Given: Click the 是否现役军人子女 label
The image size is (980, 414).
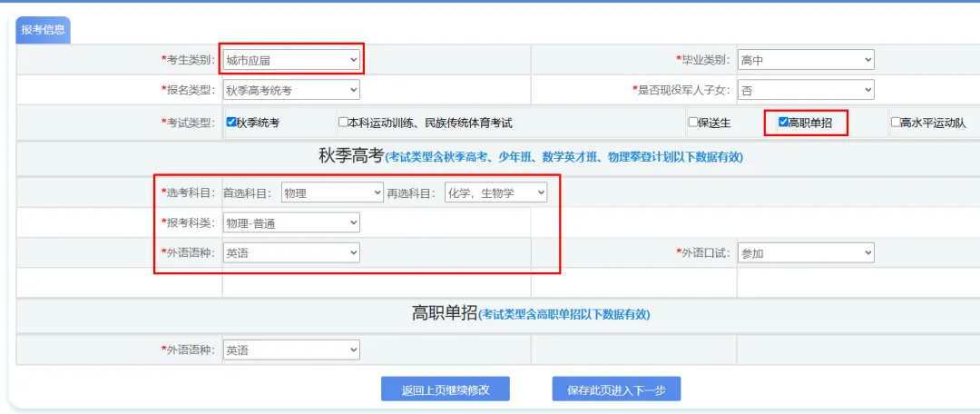Looking at the screenshot, I should 681,90.
